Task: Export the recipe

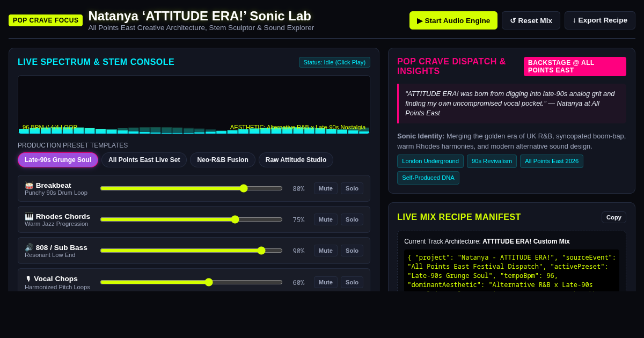Action: click(600, 20)
